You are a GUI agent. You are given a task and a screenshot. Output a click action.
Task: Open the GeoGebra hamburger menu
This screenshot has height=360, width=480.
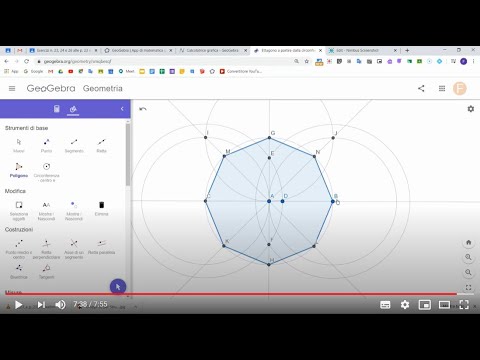tap(12, 88)
